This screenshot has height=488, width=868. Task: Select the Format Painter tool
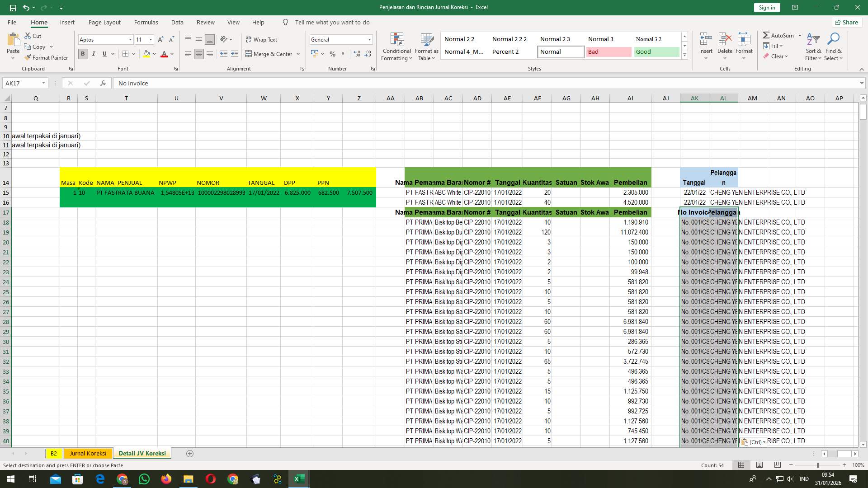coord(47,57)
